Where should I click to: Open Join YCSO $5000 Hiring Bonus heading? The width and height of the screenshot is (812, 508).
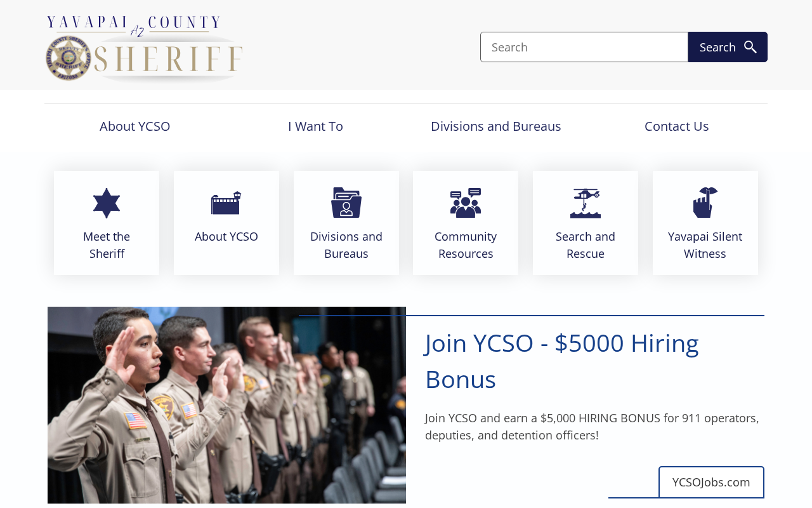point(561,361)
